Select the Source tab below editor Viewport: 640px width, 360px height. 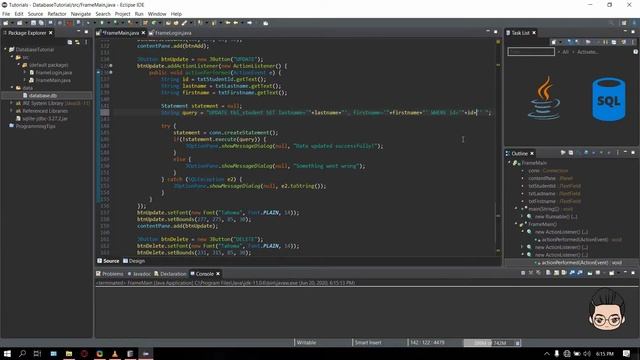pyautogui.click(x=108, y=261)
